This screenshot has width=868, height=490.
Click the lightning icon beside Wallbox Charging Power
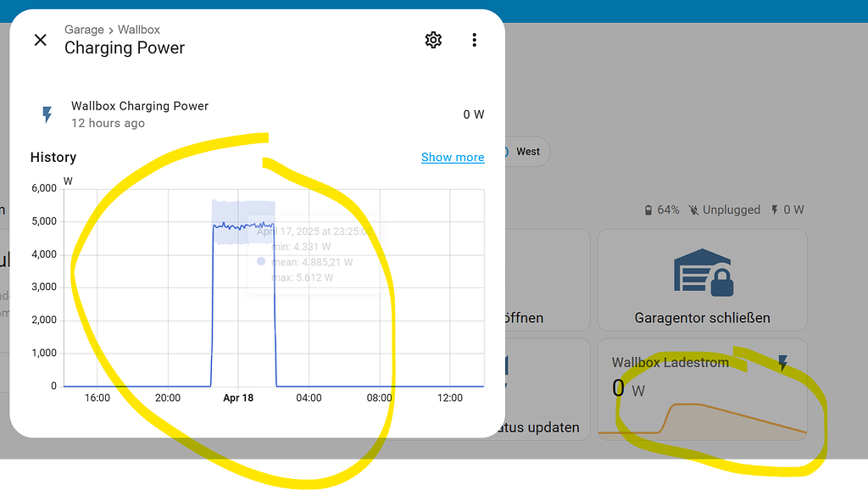click(x=47, y=114)
